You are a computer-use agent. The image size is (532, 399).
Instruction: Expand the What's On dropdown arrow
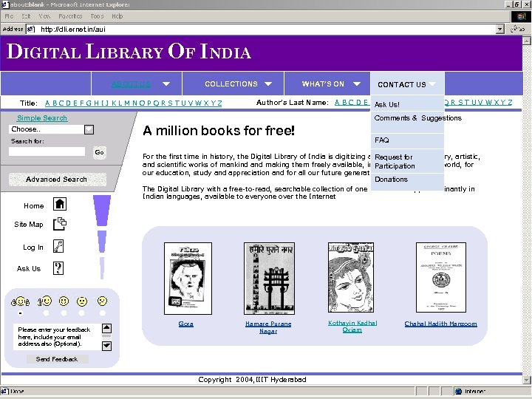[x=357, y=83]
